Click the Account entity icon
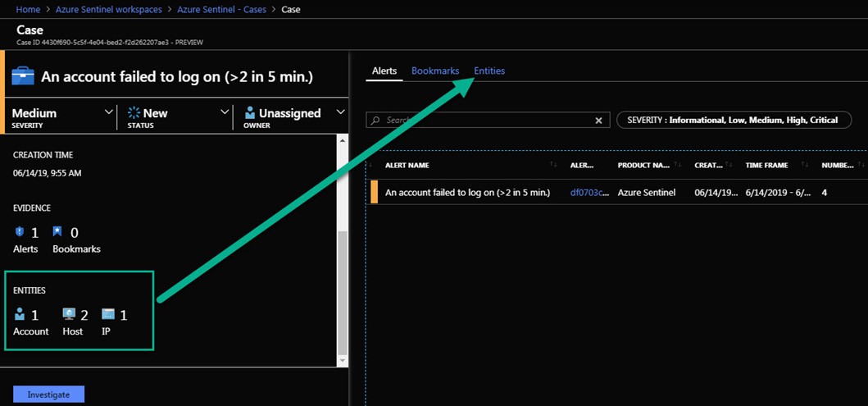 [x=20, y=314]
